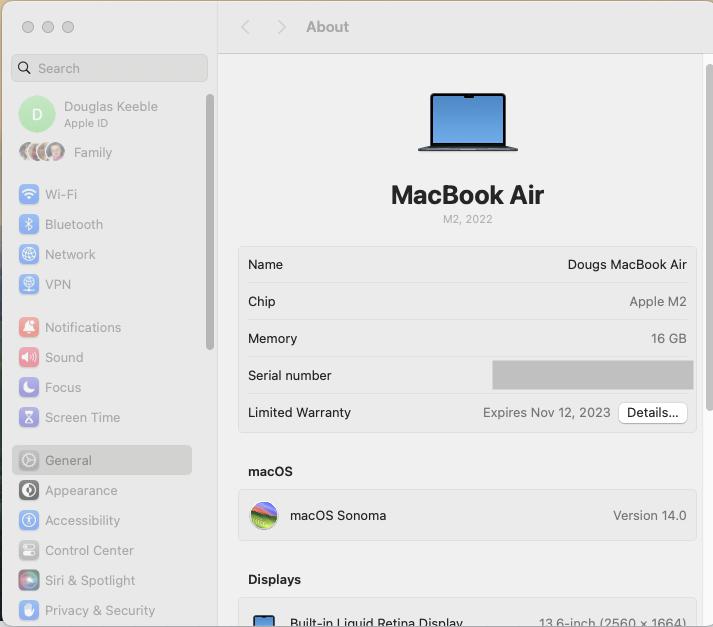
Task: Select Control Center in the sidebar
Action: tap(89, 551)
